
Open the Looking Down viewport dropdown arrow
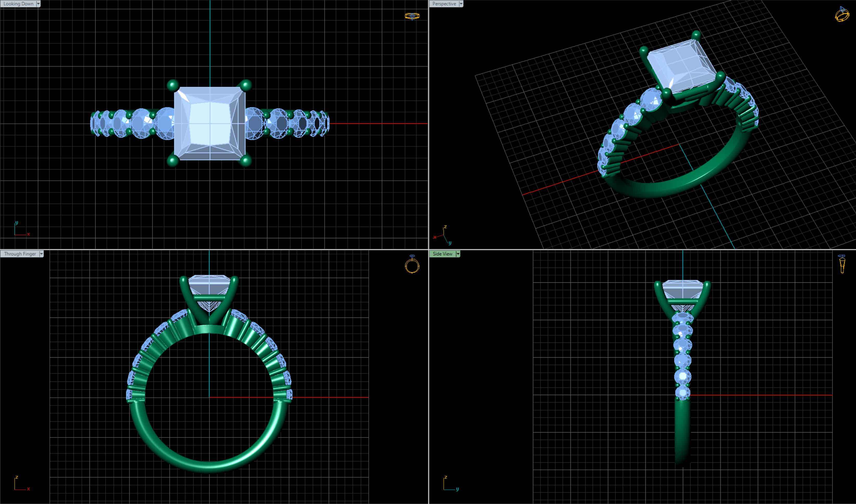click(x=39, y=4)
